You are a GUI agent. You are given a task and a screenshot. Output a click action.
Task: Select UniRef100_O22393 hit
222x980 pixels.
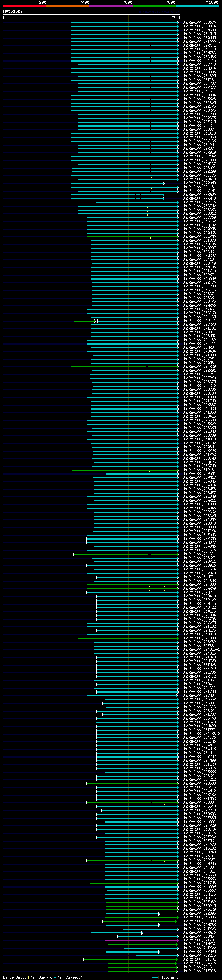tap(199, 951)
